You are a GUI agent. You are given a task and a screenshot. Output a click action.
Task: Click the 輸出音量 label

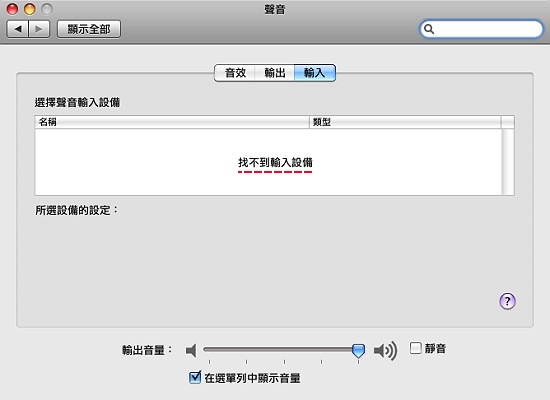pos(147,350)
